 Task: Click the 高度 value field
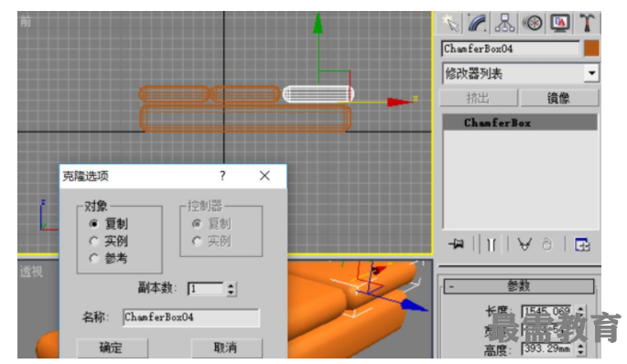coord(547,348)
